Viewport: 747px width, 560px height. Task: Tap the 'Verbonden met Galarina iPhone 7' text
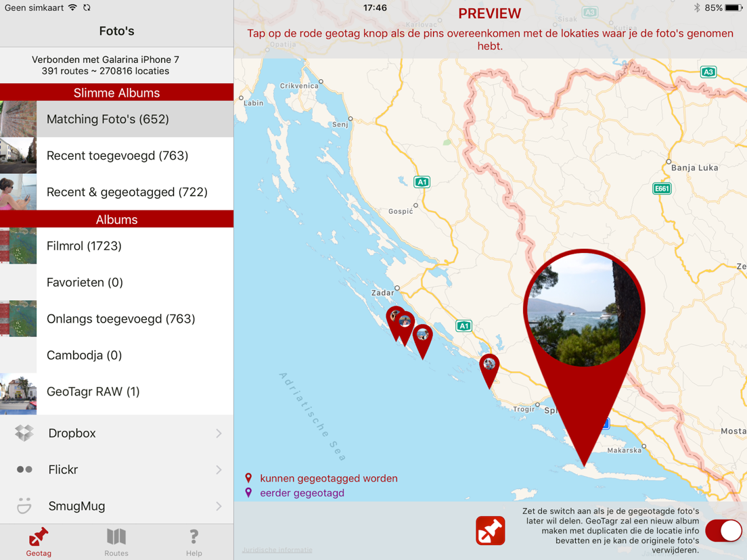click(106, 60)
